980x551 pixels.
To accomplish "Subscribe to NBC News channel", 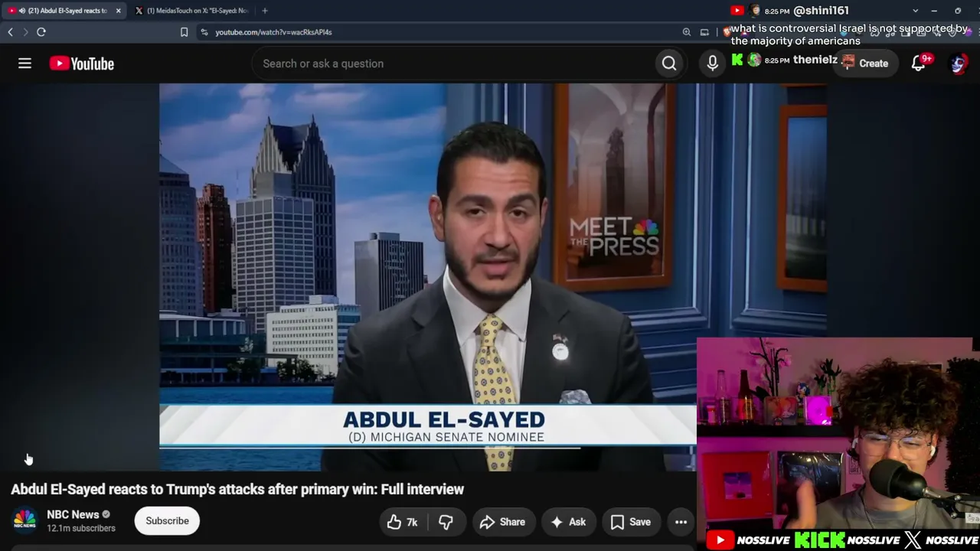I will 167,521.
